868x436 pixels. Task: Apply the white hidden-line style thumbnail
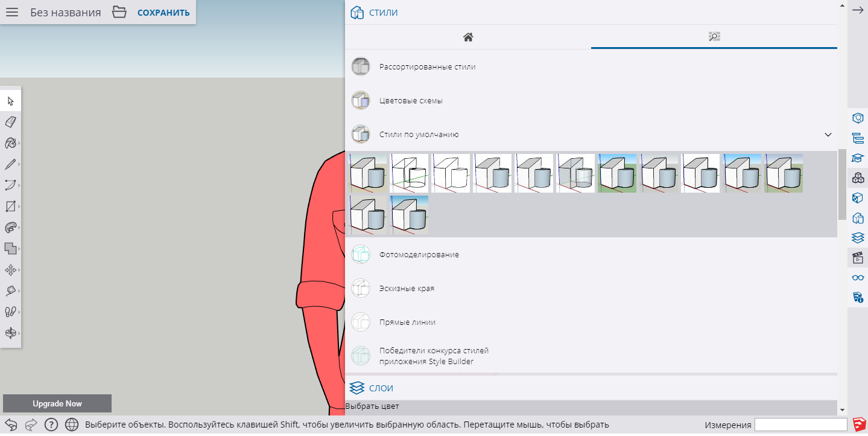451,173
